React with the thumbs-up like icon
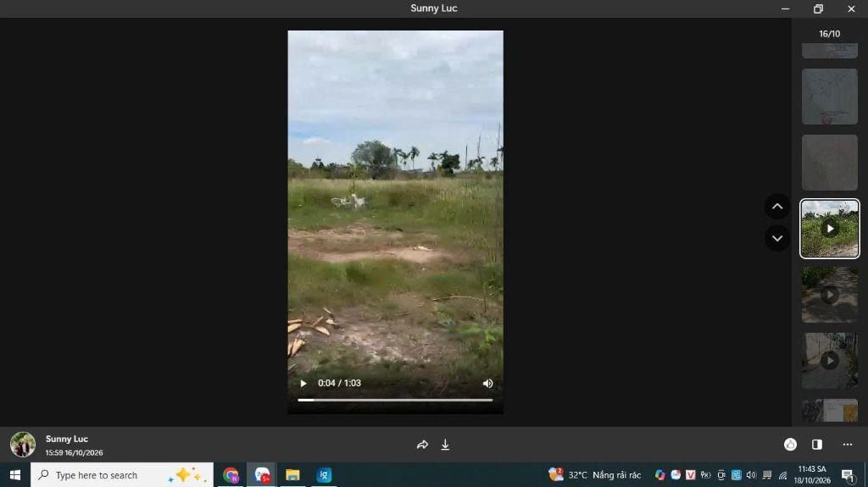Screen dimensions: 868x487 point(790,444)
